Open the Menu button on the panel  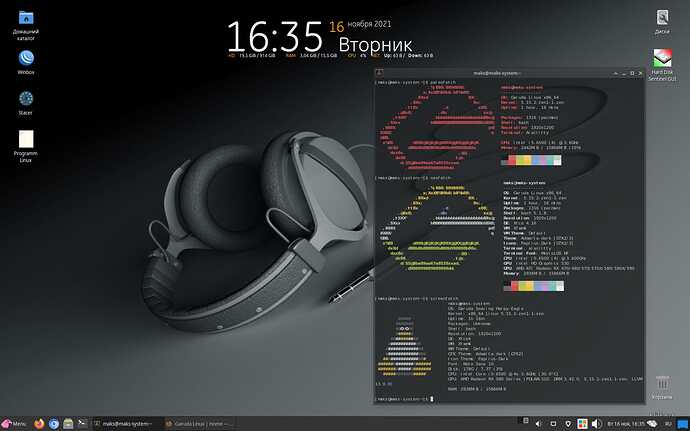tap(14, 424)
